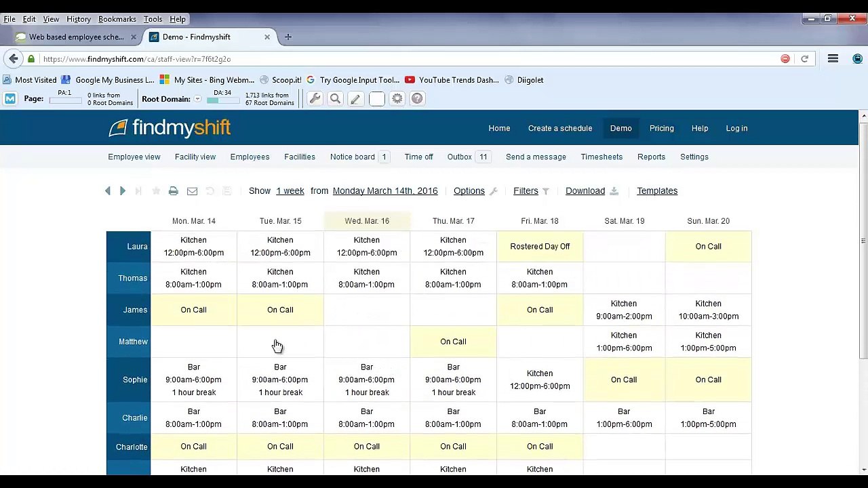Open MozBar question mark help icon
868x488 pixels.
coord(418,99)
